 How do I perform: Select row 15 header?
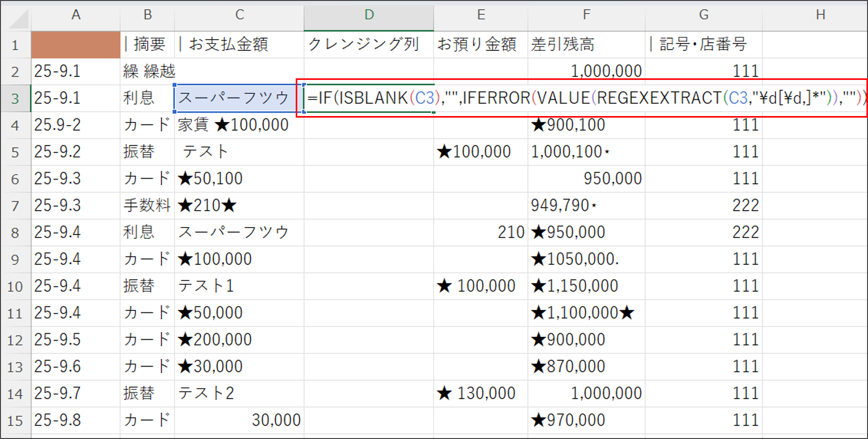tap(15, 420)
